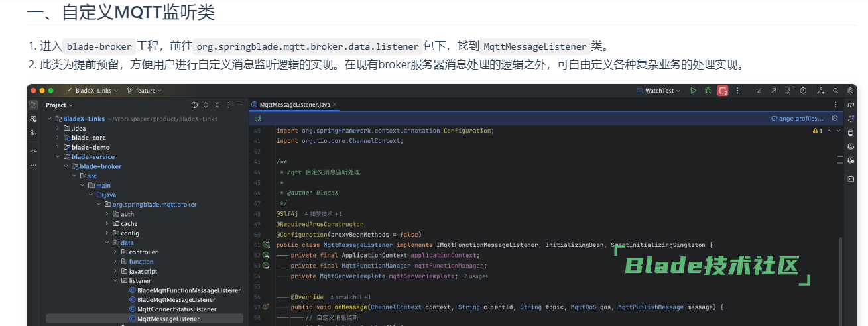Expand the blade-core module
The width and height of the screenshot is (868, 326).
[x=58, y=138]
